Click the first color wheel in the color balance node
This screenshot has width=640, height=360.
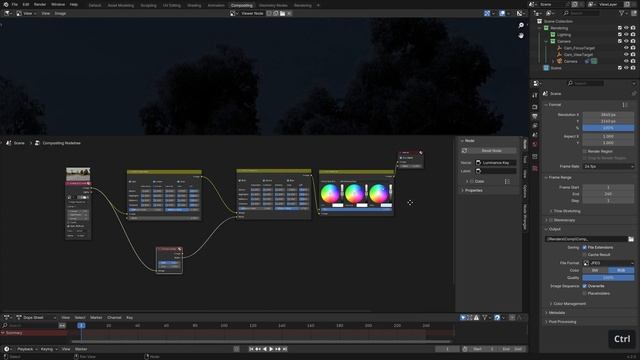pyautogui.click(x=330, y=193)
